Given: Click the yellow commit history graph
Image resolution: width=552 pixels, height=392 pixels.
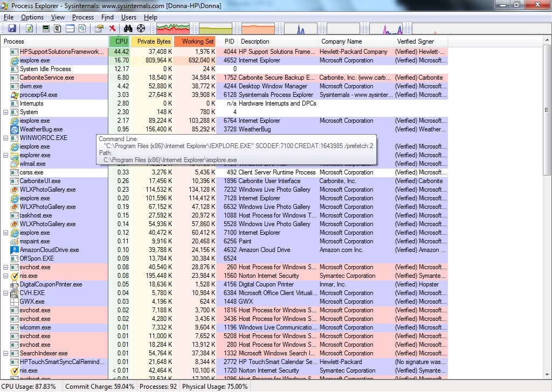Looking at the screenshot, I should pos(216,29).
